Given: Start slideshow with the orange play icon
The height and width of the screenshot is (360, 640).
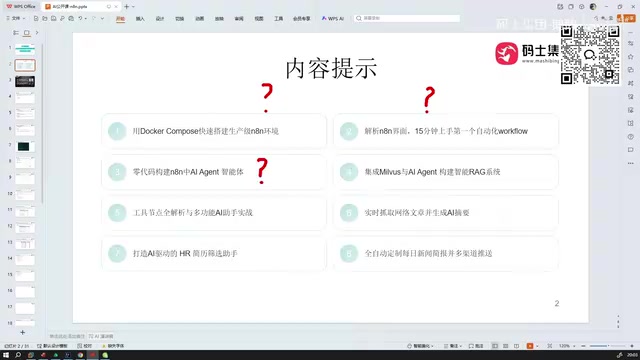Looking at the screenshot, I should (x=529, y=346).
